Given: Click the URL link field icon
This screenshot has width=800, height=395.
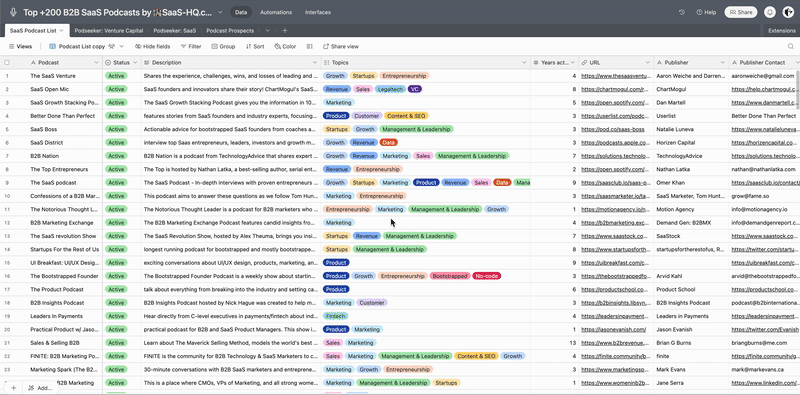Looking at the screenshot, I should 584,63.
